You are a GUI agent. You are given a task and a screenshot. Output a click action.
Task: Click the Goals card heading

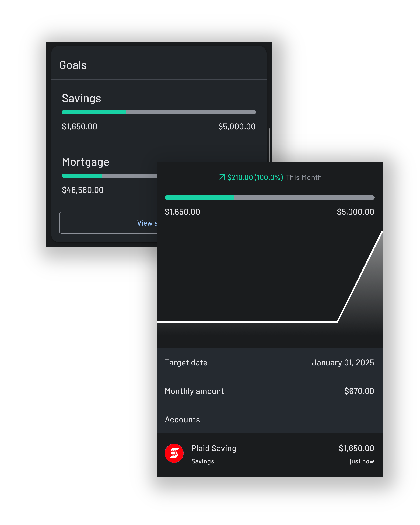[x=73, y=65]
